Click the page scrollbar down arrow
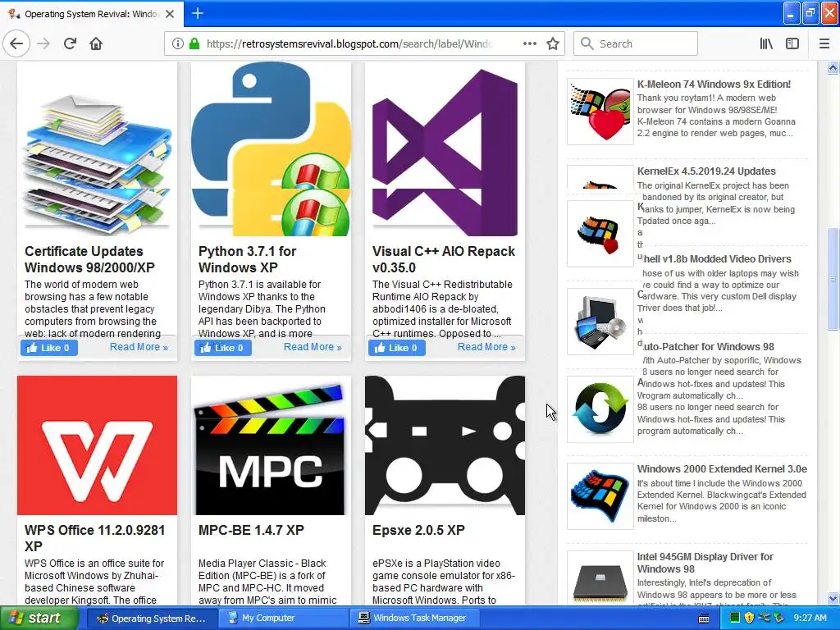 [833, 598]
